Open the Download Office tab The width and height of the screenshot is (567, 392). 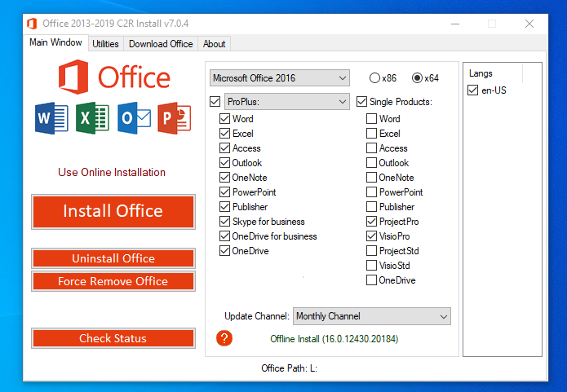point(161,44)
